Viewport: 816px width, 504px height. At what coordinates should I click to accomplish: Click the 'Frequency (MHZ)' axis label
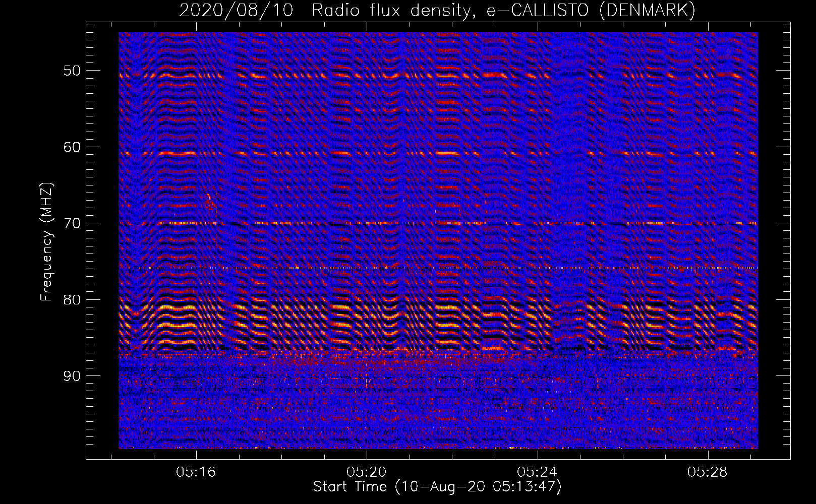point(46,242)
